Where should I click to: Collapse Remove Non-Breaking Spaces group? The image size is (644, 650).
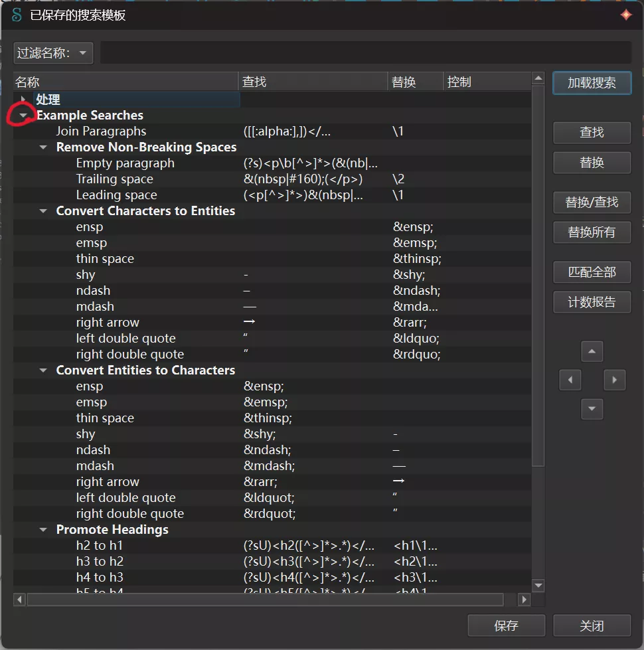tap(44, 147)
